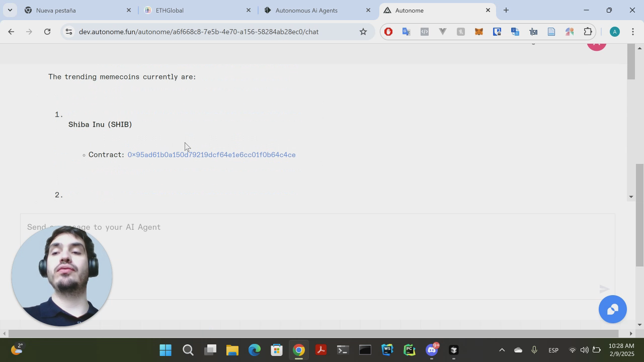Open the gray V-shaped extension
This screenshot has height=362, width=644.
click(x=443, y=32)
